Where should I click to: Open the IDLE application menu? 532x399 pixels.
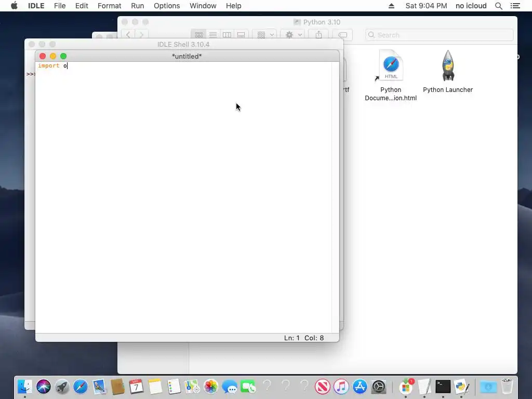click(x=36, y=6)
